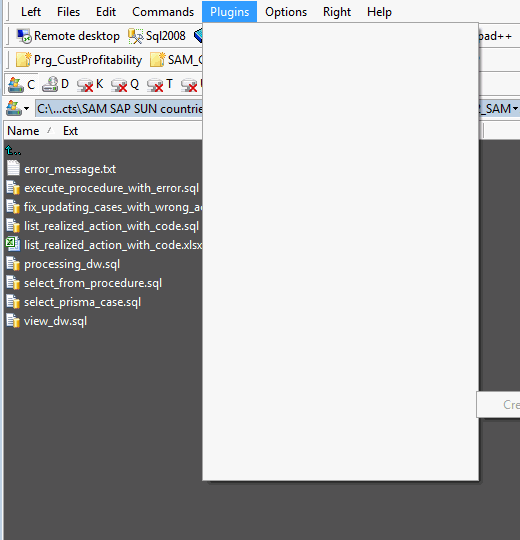Open the Edit menu
This screenshot has height=540, width=520.
(106, 12)
